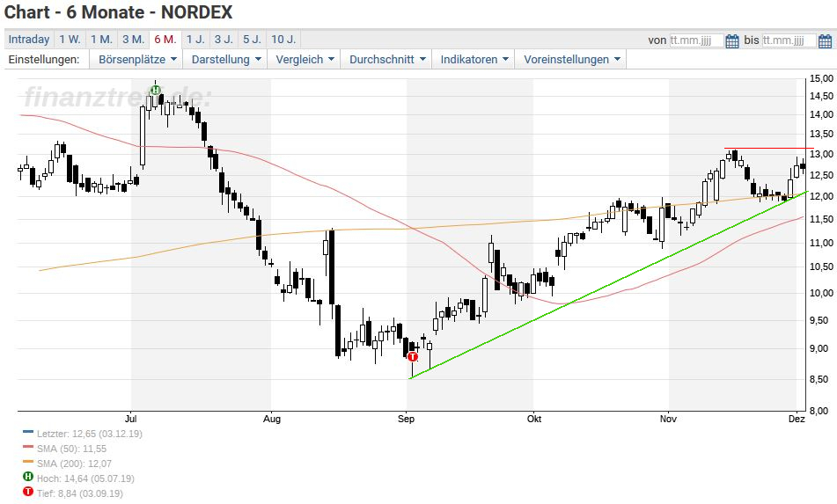Click the 'Tief: 8,84 (03.09.19)' legend entry
Viewport: 837px width, 504px height.
[79, 493]
